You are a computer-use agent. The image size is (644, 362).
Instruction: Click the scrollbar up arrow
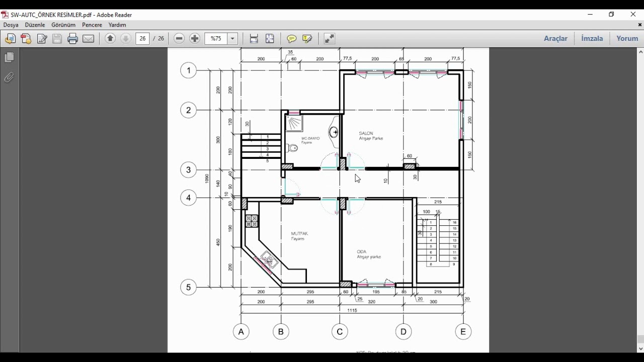[x=640, y=51]
